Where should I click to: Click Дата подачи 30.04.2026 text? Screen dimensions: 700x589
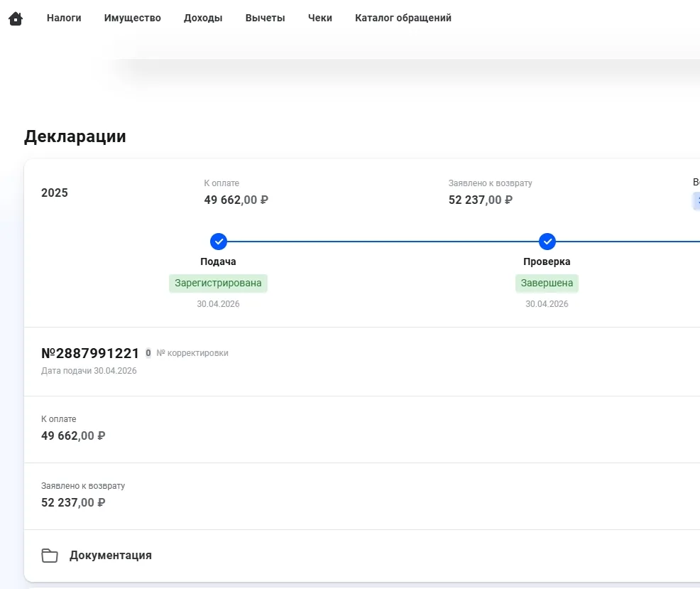click(x=89, y=371)
